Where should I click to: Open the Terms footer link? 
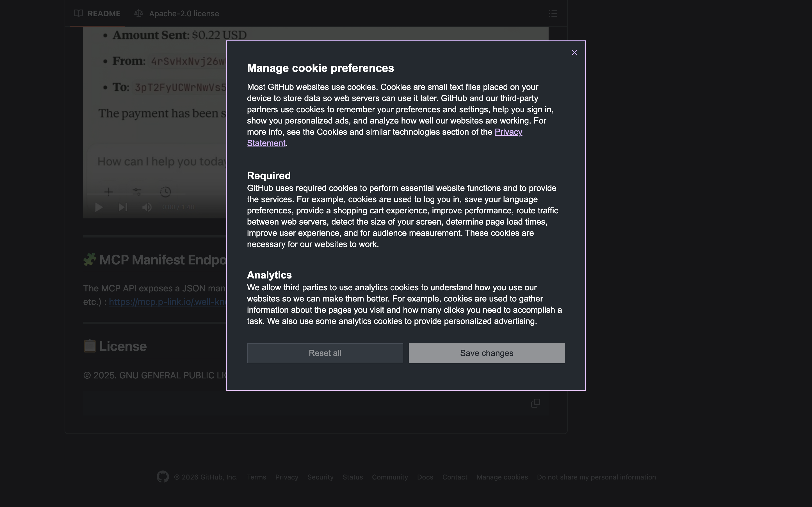(256, 477)
